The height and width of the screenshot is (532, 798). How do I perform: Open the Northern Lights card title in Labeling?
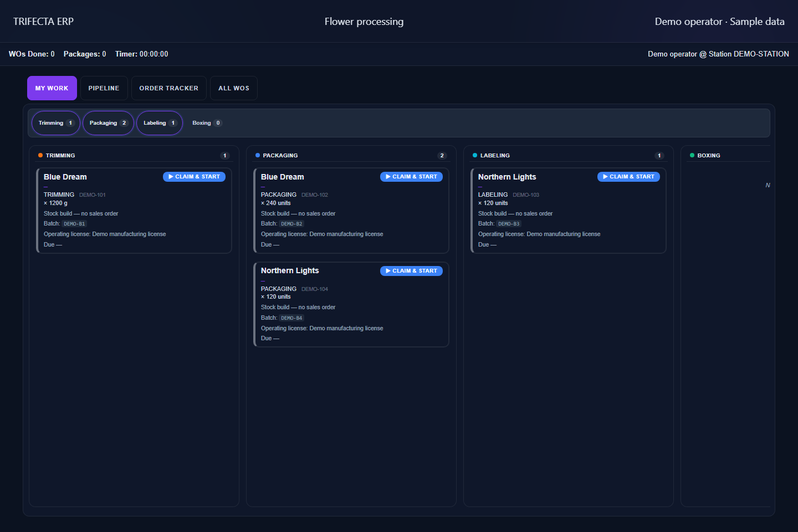pos(507,177)
